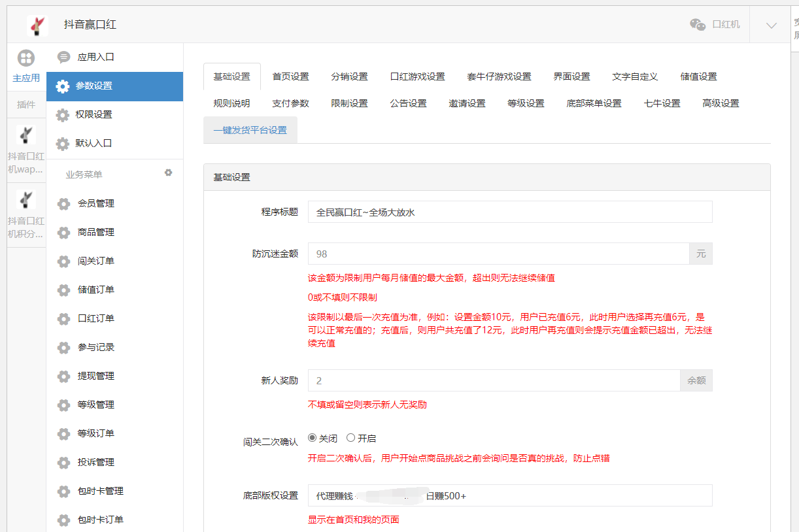Select the 商品管理 gear icon
Image resolution: width=799 pixels, height=532 pixels.
pos(63,232)
